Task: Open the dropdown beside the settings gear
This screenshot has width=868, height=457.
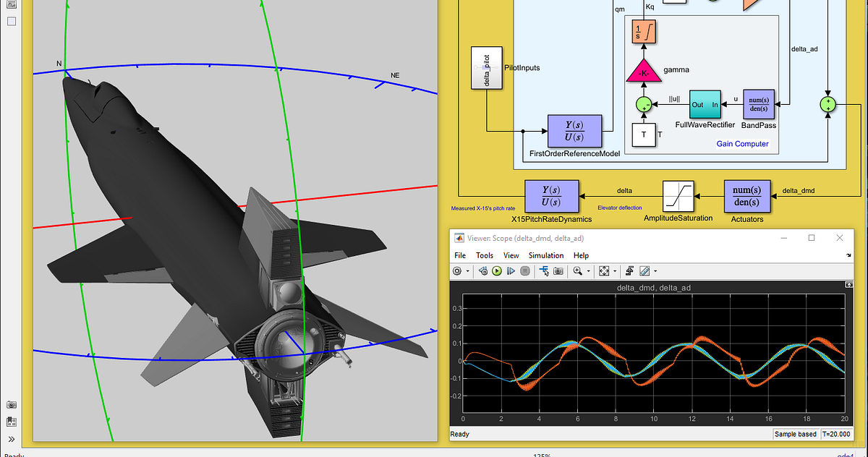Action: tap(467, 271)
